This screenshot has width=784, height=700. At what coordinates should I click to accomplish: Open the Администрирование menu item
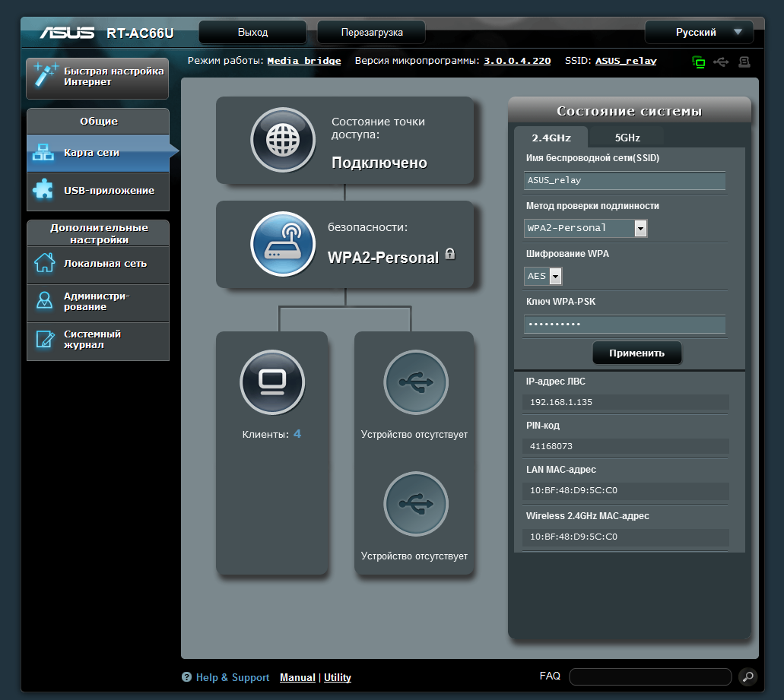pyautogui.click(x=98, y=302)
